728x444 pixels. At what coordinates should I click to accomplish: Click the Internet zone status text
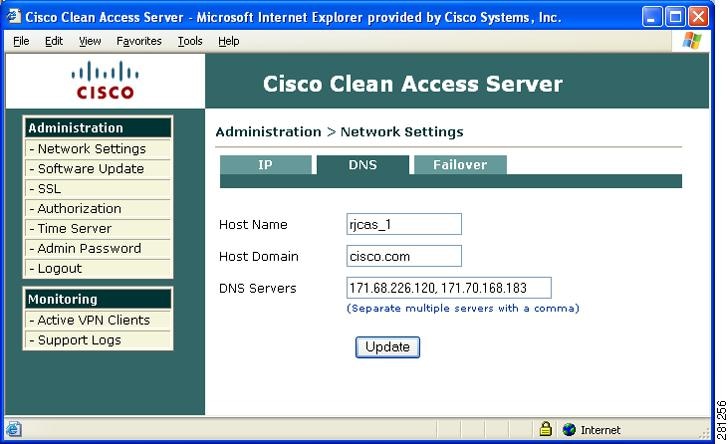click(x=600, y=430)
